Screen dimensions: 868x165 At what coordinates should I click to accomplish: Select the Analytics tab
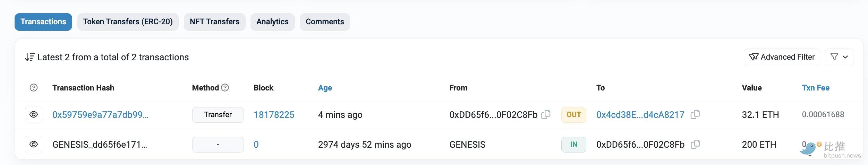pyautogui.click(x=272, y=22)
